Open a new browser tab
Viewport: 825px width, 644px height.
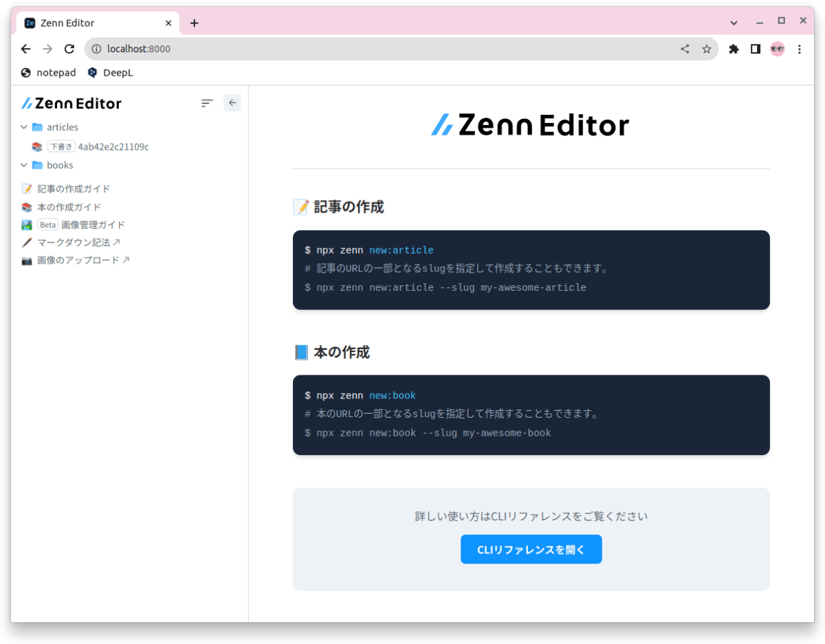[195, 23]
